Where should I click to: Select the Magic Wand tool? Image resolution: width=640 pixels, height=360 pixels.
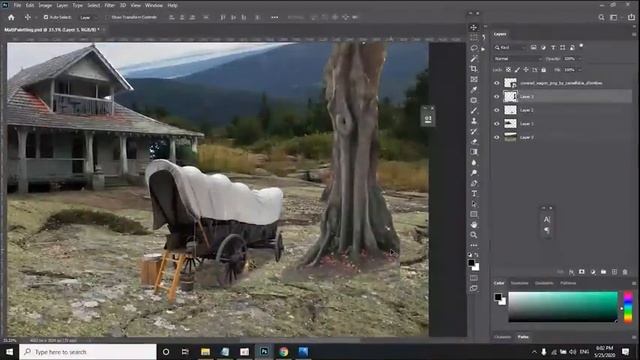[x=473, y=59]
